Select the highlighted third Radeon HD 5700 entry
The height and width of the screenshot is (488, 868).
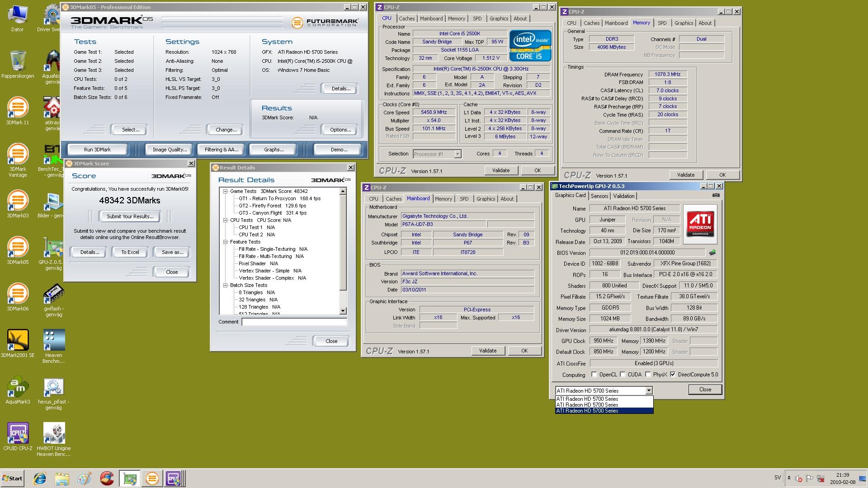point(604,411)
